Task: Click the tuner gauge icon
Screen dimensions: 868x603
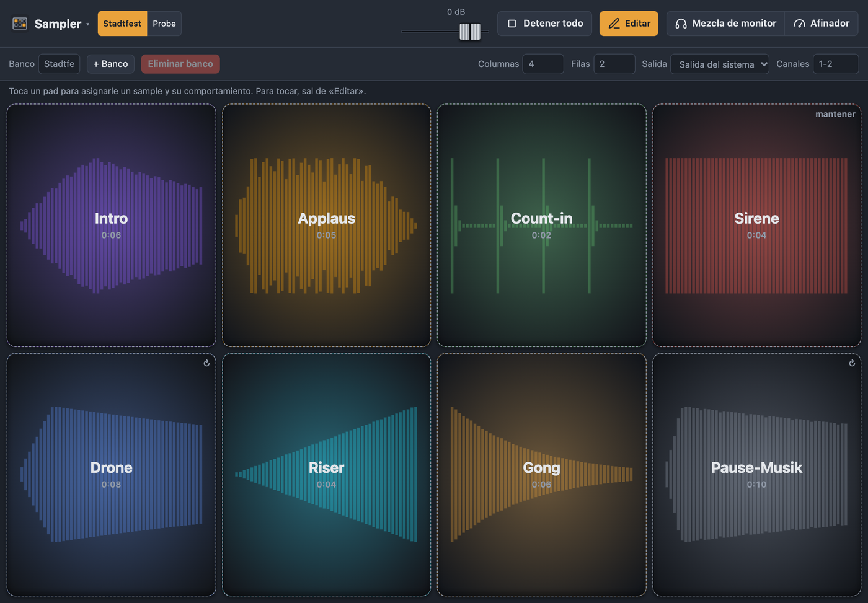Action: pyautogui.click(x=799, y=24)
